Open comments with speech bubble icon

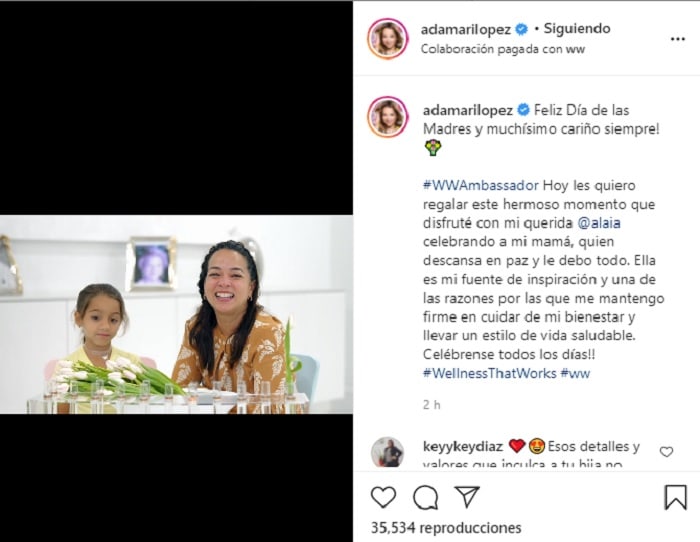[x=425, y=497]
